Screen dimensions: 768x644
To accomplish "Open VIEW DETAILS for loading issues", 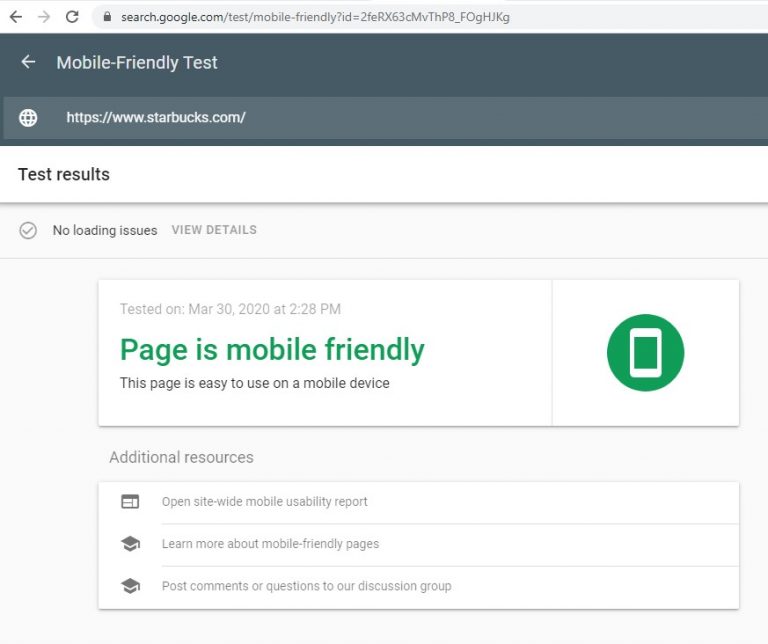I will click(x=214, y=230).
